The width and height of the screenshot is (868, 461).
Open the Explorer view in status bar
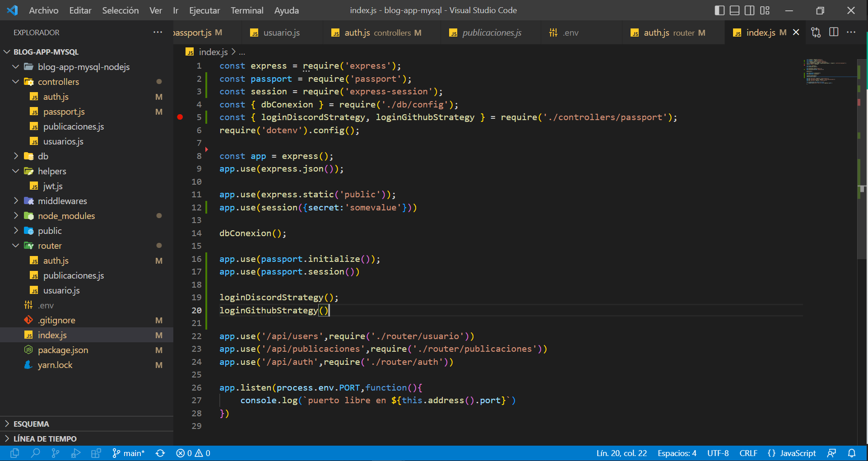pyautogui.click(x=15, y=453)
